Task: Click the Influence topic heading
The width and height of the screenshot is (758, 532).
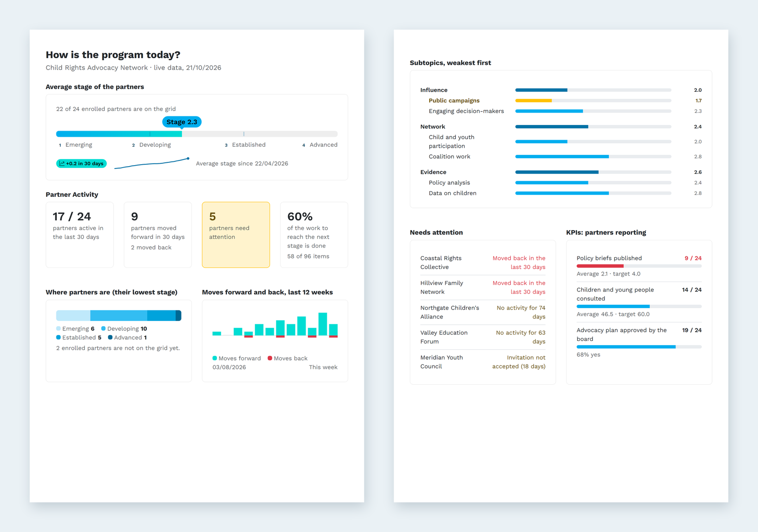Action: 433,90
